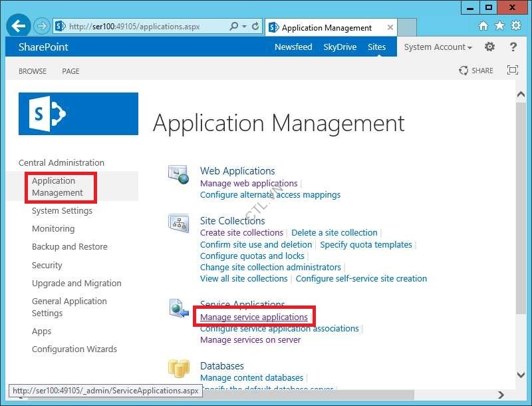Click the Site Collections section icon

(x=178, y=223)
